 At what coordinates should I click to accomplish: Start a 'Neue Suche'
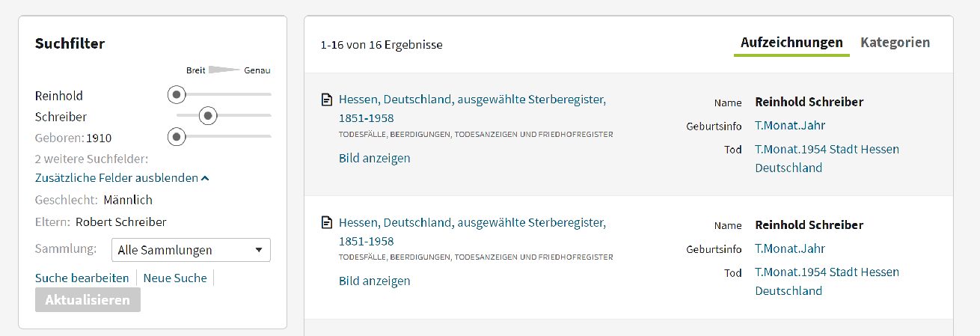pos(175,278)
